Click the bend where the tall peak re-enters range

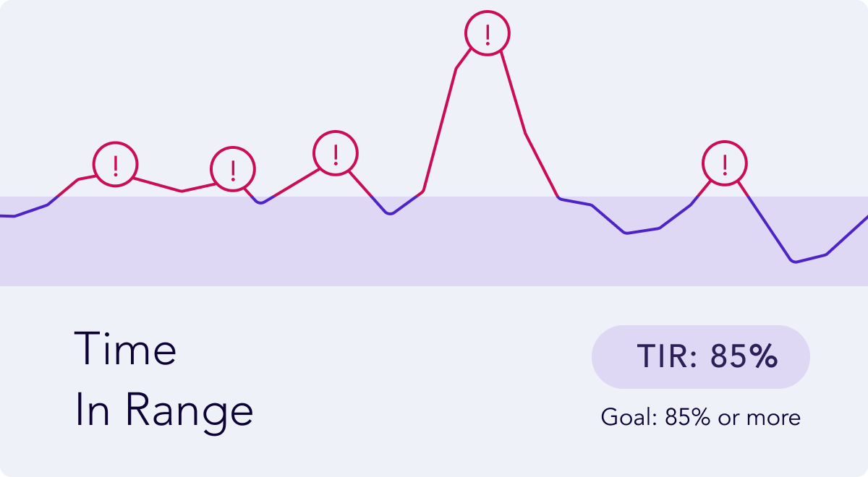(x=559, y=198)
